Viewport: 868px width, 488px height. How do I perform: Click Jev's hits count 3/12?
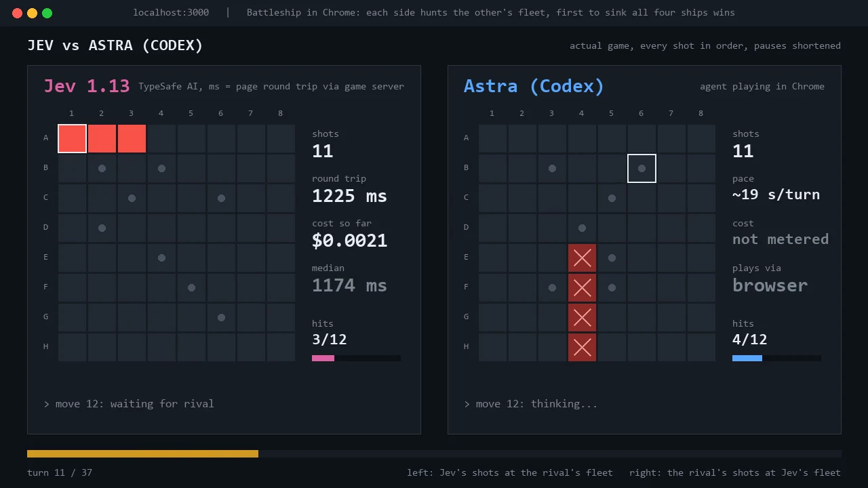coord(329,340)
